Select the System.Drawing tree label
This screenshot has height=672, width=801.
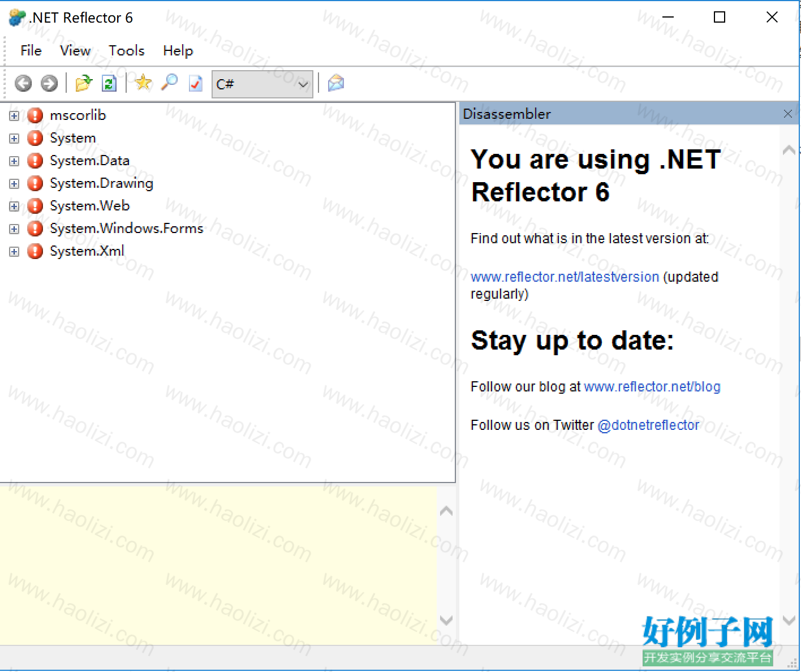102,183
